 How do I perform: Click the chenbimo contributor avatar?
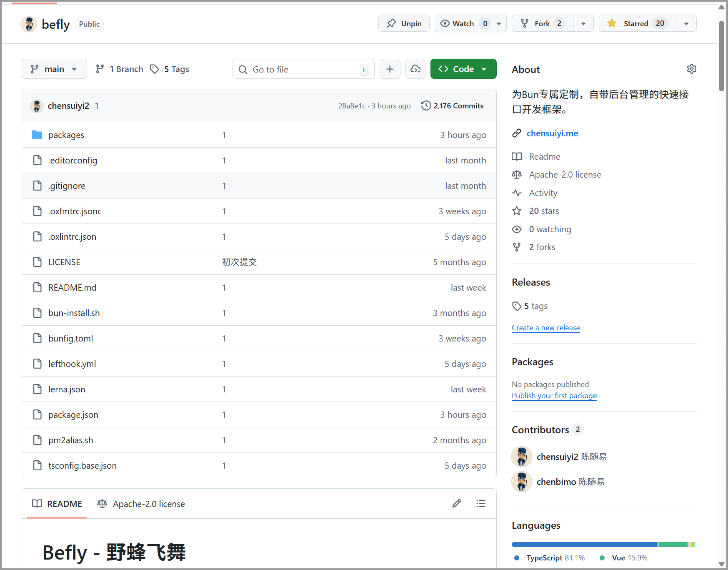[522, 482]
